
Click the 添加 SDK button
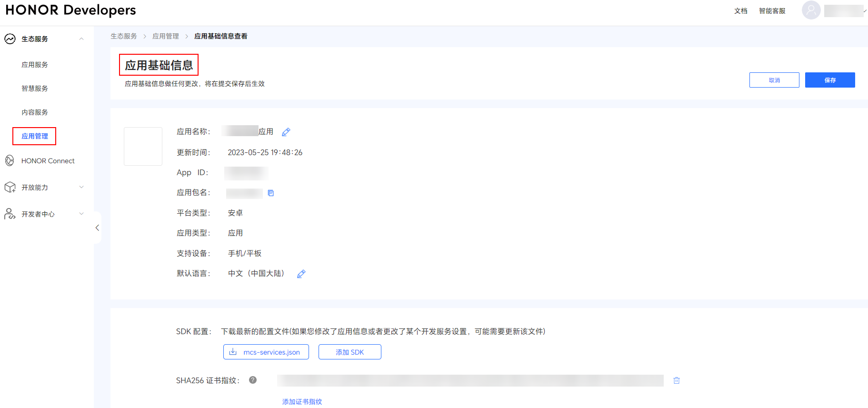[x=350, y=352]
